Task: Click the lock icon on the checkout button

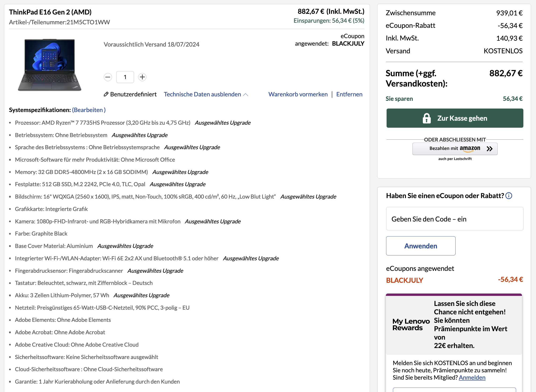Action: pos(427,118)
